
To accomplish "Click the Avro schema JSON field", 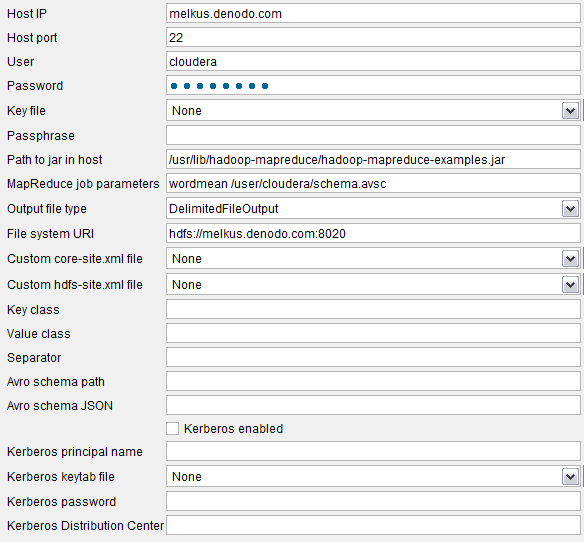I will (373, 405).
